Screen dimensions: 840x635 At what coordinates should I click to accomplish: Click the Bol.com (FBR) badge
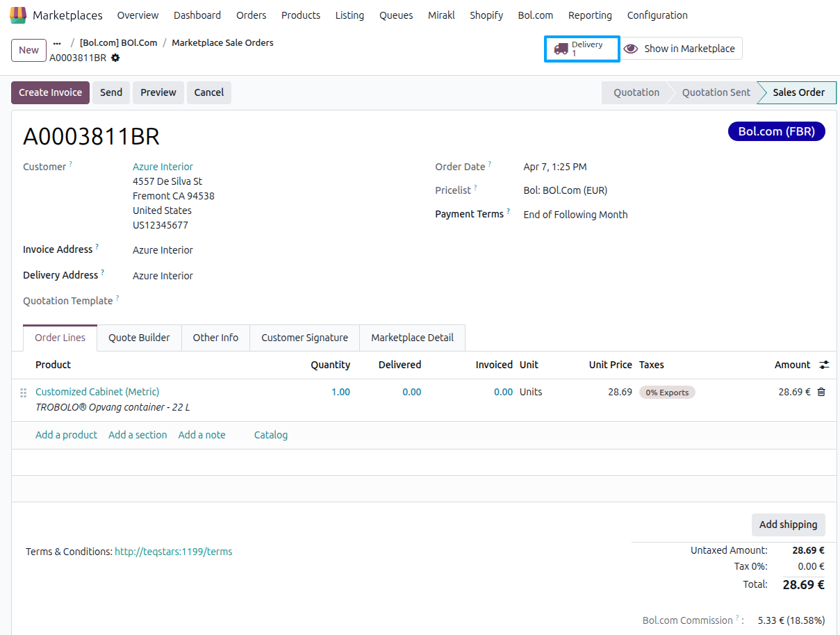tap(776, 131)
